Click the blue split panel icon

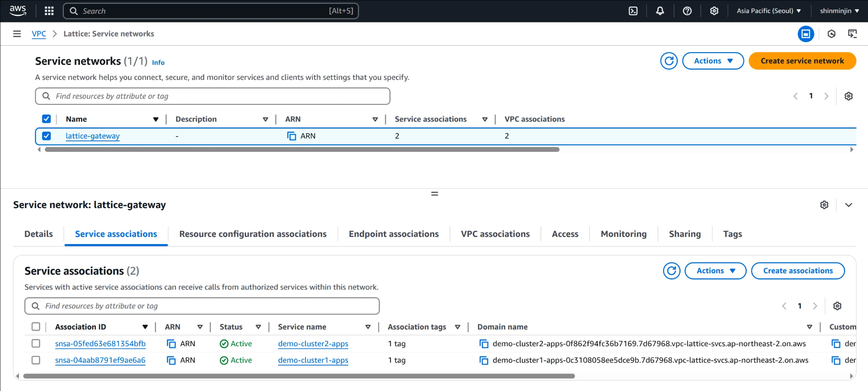(x=806, y=34)
